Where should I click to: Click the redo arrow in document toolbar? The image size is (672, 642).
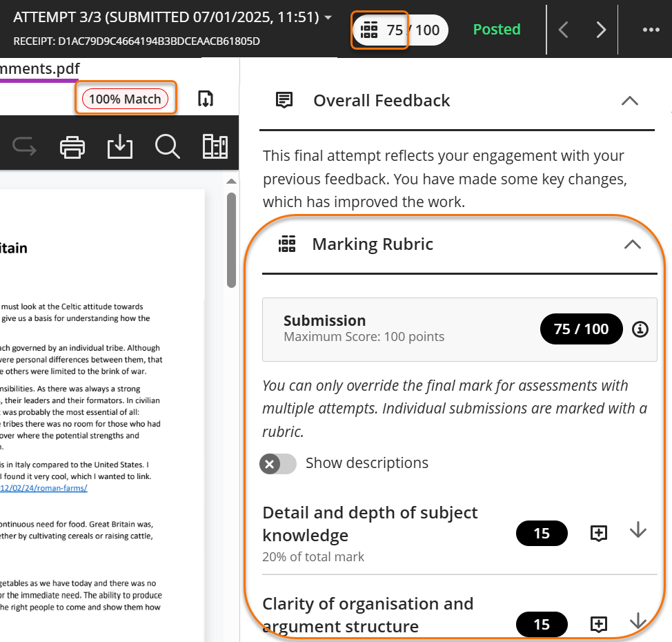pos(25,146)
